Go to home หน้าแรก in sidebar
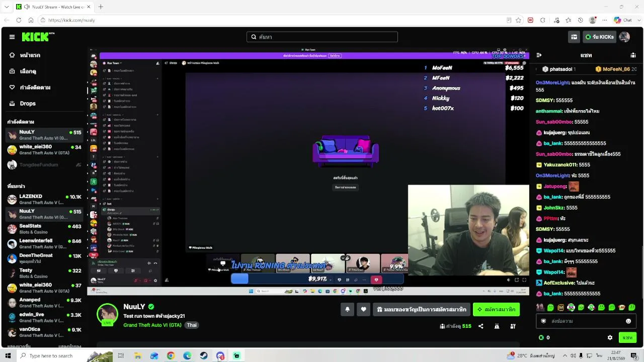Screen dimensions: 644x362 click(x=44, y=55)
